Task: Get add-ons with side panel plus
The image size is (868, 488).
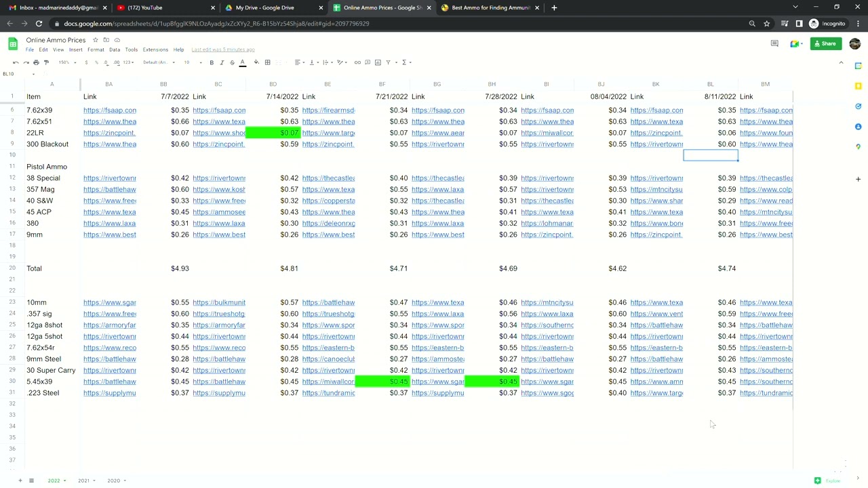Action: 858,180
